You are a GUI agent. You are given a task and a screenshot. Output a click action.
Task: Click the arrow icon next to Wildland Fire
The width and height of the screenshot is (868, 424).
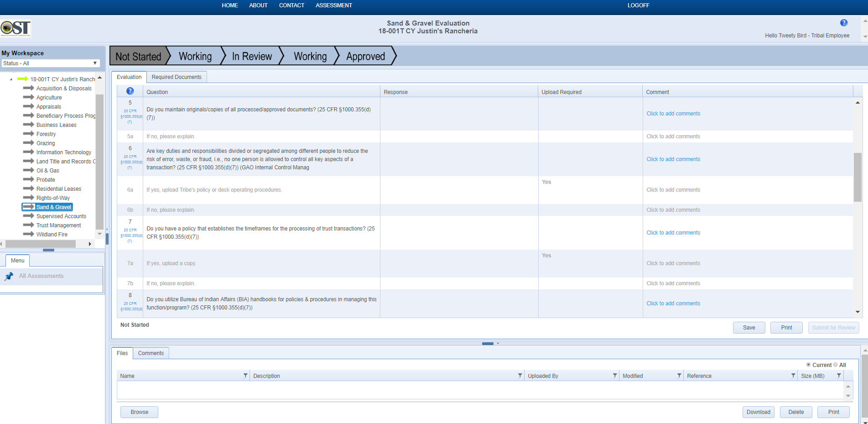coord(29,234)
